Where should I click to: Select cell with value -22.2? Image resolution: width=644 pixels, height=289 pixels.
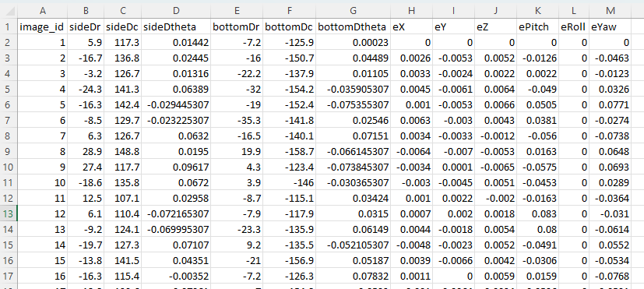point(237,73)
